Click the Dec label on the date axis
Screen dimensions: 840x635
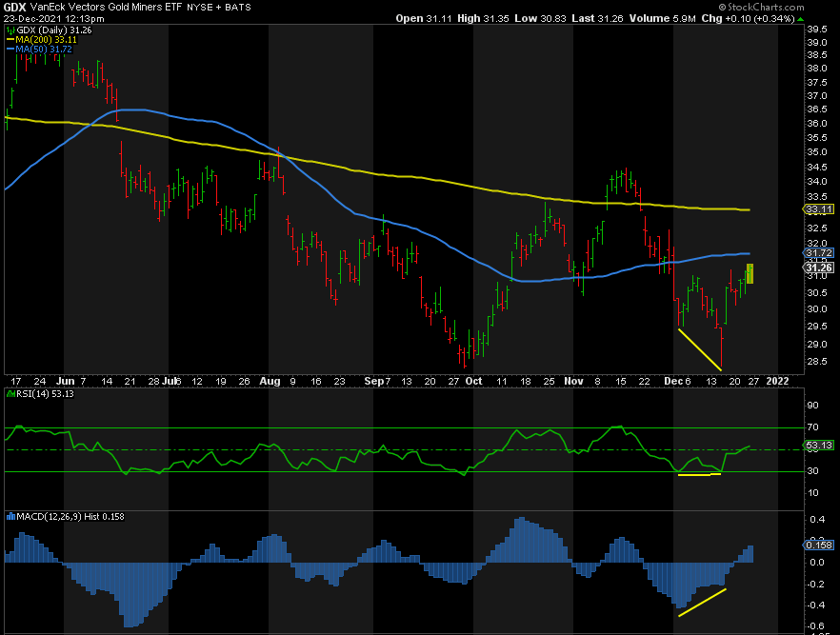(x=672, y=381)
